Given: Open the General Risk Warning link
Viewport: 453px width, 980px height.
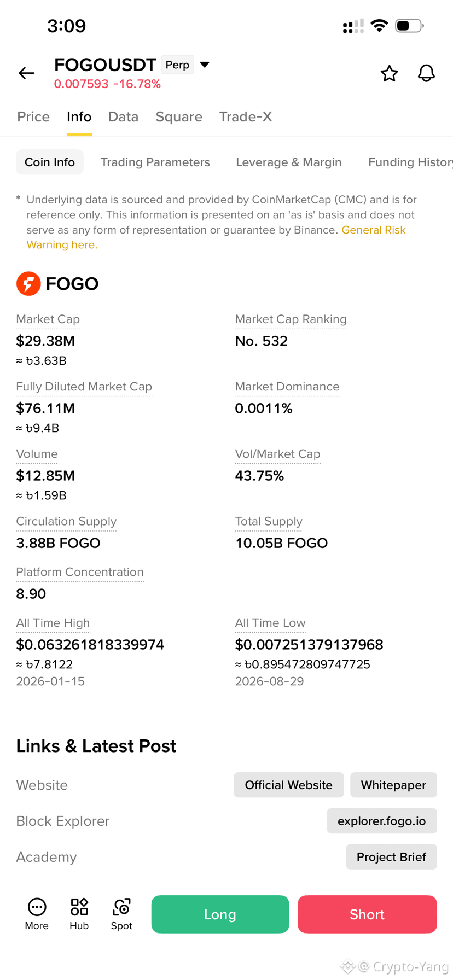Looking at the screenshot, I should coord(216,237).
